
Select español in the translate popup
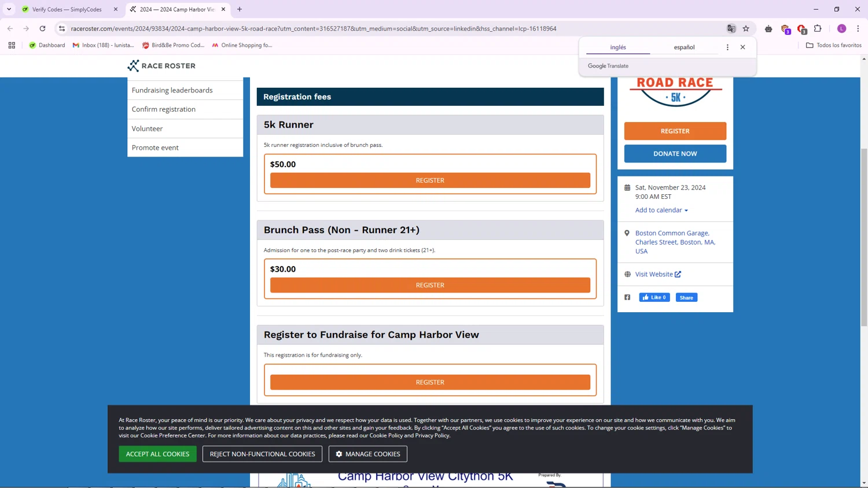(684, 47)
